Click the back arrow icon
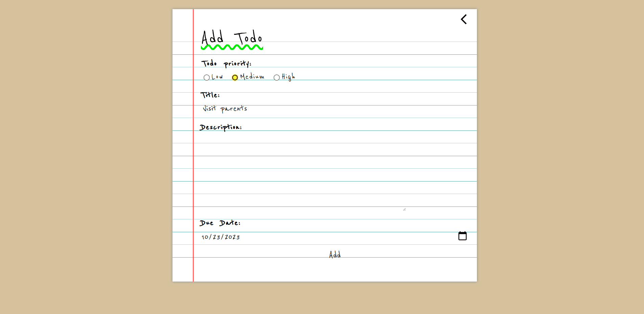Image resolution: width=644 pixels, height=314 pixels. coord(464,19)
